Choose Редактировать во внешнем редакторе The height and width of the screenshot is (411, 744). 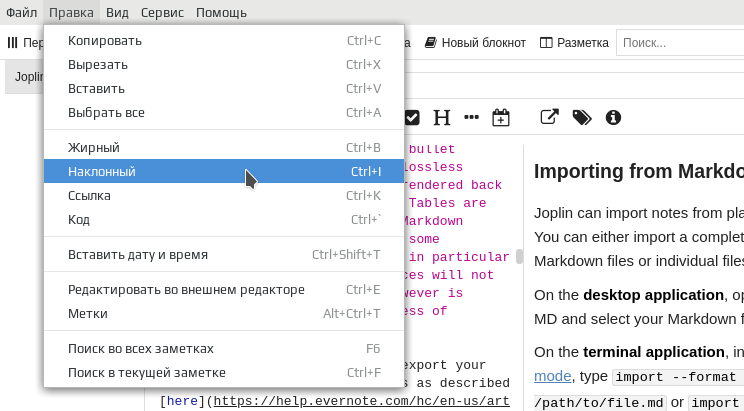[x=224, y=290]
